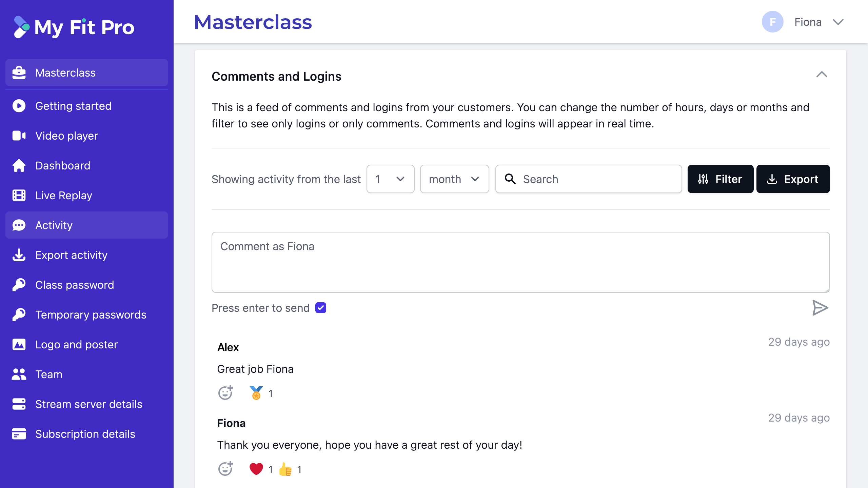Click the Export Activity sidebar icon

click(19, 255)
